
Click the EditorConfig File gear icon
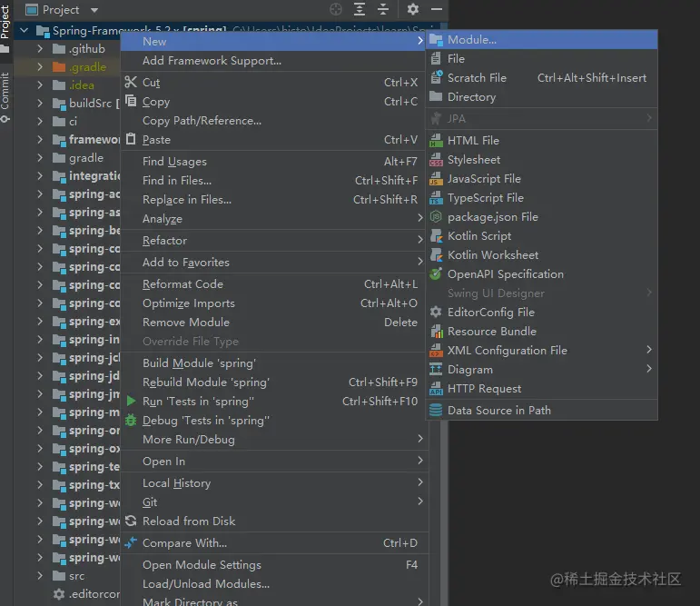[x=436, y=312]
